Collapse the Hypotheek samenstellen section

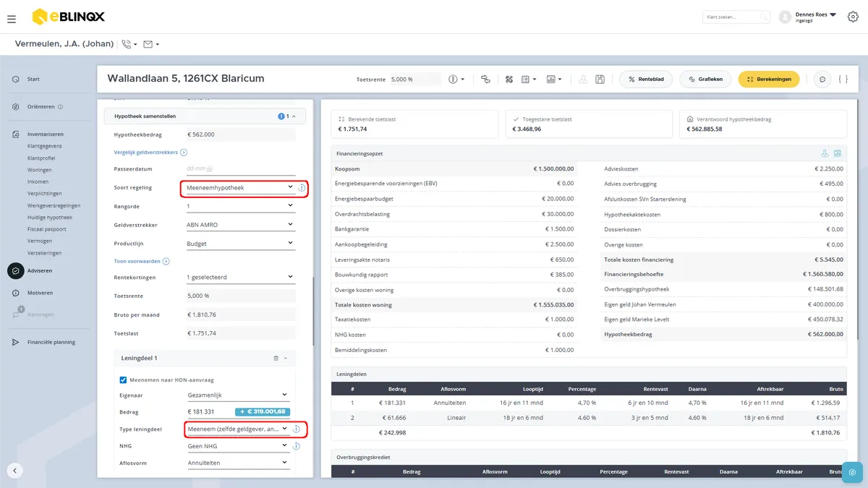[294, 116]
